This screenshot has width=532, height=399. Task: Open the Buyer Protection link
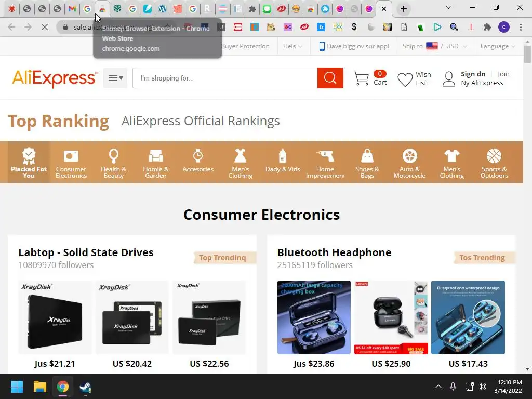click(x=245, y=46)
